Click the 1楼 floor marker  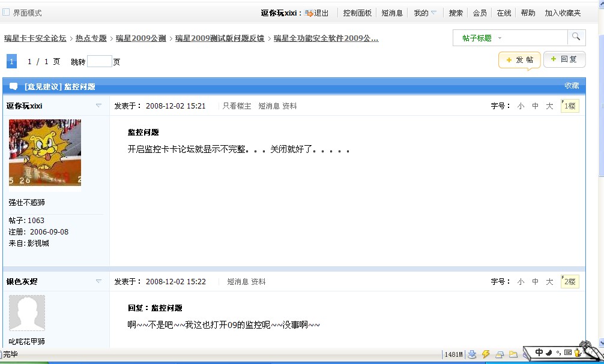pyautogui.click(x=570, y=106)
